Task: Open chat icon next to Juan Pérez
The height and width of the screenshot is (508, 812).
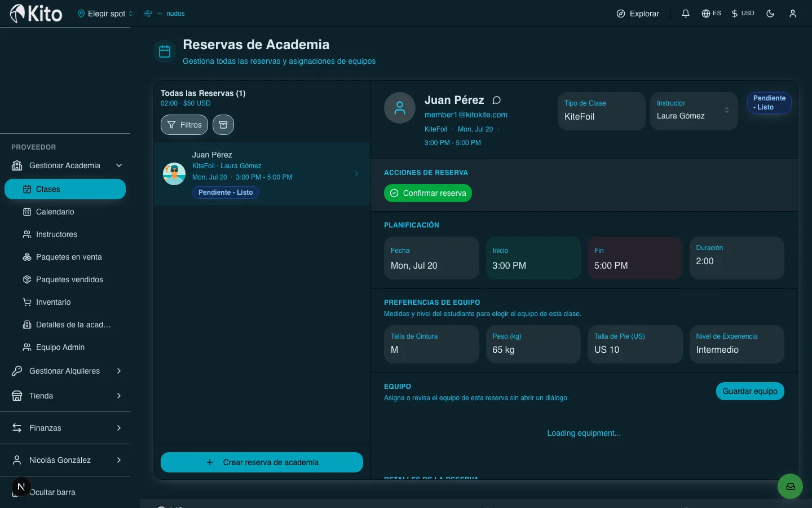Action: pos(497,100)
